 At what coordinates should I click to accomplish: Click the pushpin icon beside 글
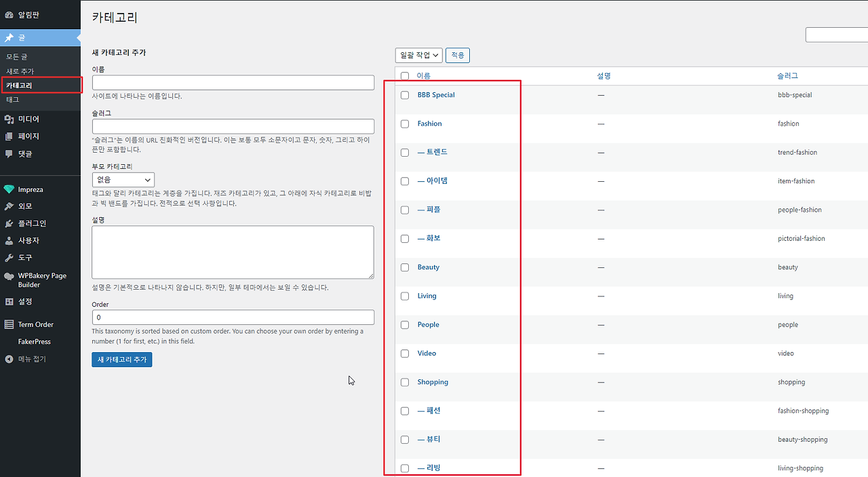[9, 38]
